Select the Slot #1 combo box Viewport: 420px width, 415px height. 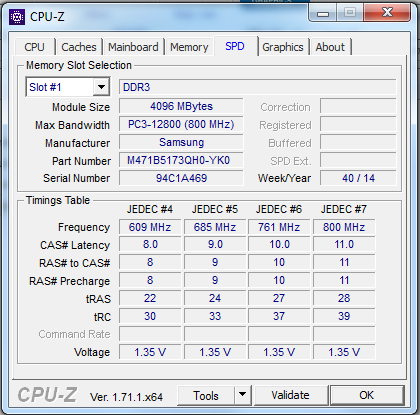(68, 87)
